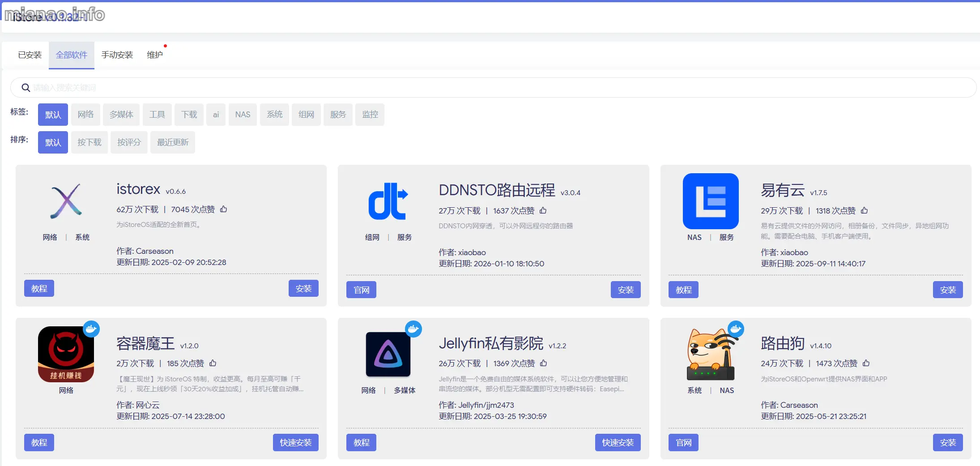The width and height of the screenshot is (980, 466).
Task: Toggle the 多媒体 tag filter
Action: pos(121,115)
